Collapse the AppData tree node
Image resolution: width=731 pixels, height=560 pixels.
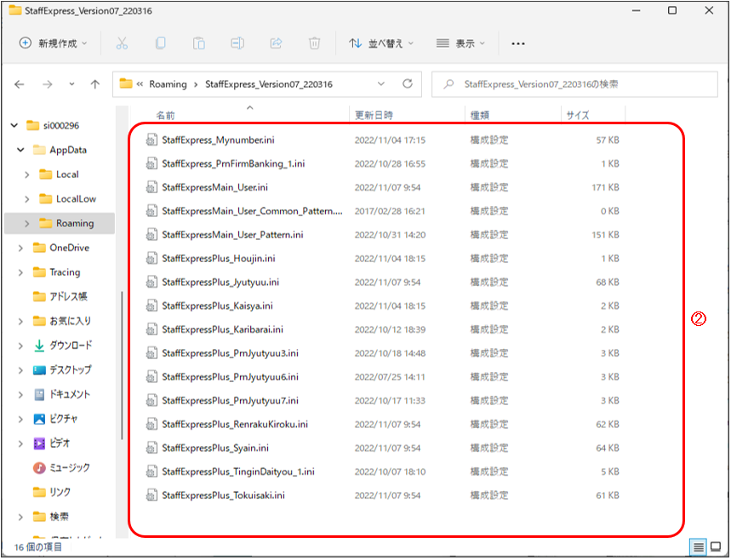point(20,150)
